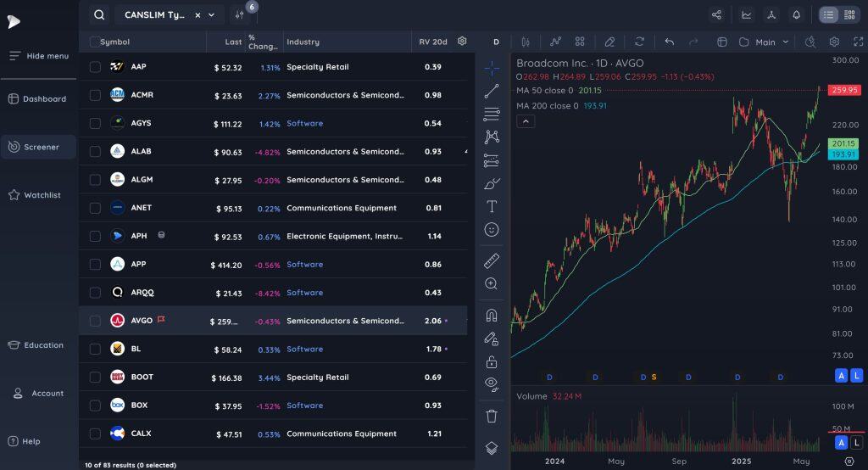
Task: Collapse the indicator legend chevron
Action: pos(526,121)
